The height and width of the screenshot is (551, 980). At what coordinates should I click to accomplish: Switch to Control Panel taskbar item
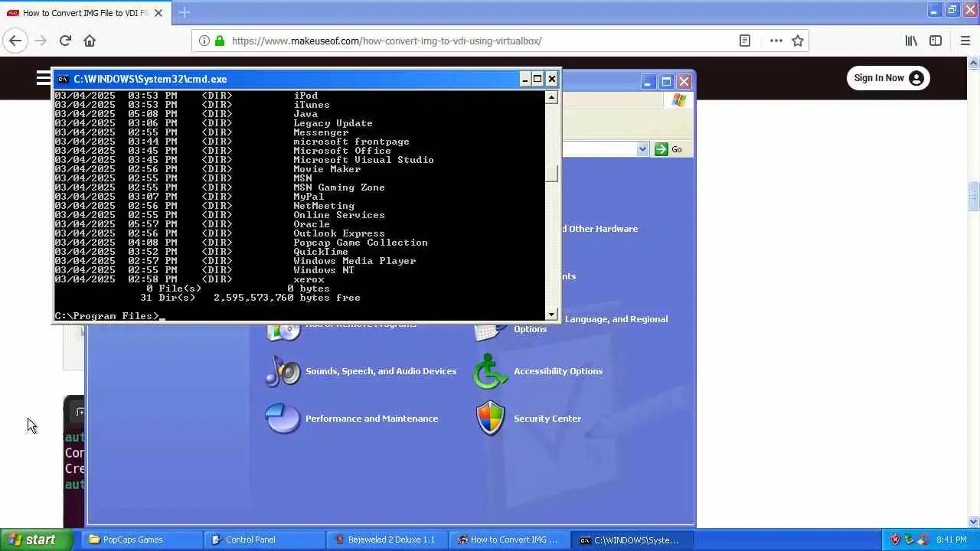click(x=265, y=540)
